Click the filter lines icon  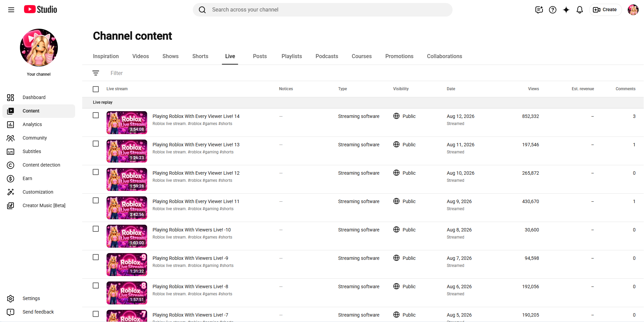click(96, 73)
